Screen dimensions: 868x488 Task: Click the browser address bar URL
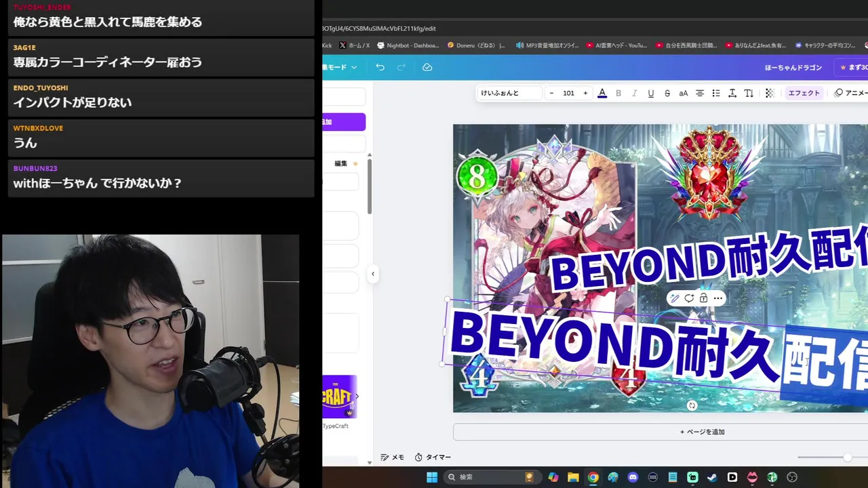[x=378, y=28]
